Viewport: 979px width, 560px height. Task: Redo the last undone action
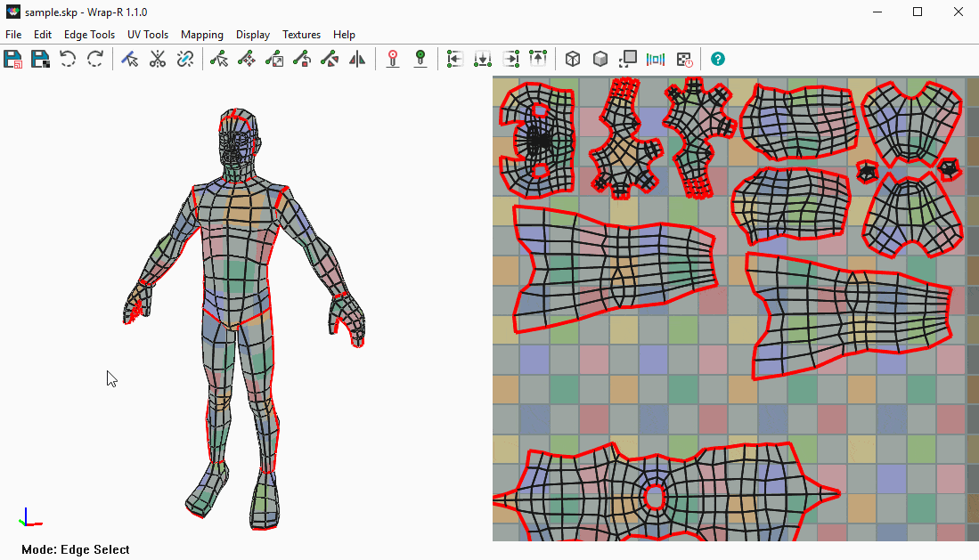pyautogui.click(x=95, y=60)
